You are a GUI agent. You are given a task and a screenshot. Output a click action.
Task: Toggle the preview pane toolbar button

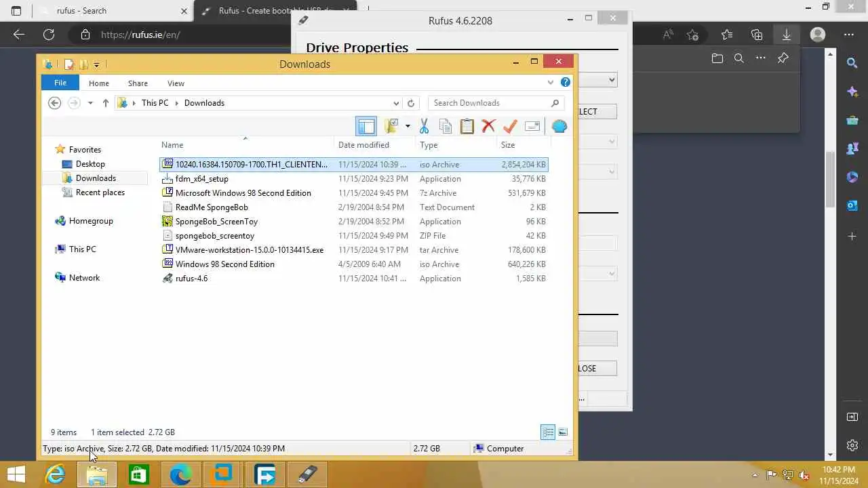pyautogui.click(x=366, y=126)
